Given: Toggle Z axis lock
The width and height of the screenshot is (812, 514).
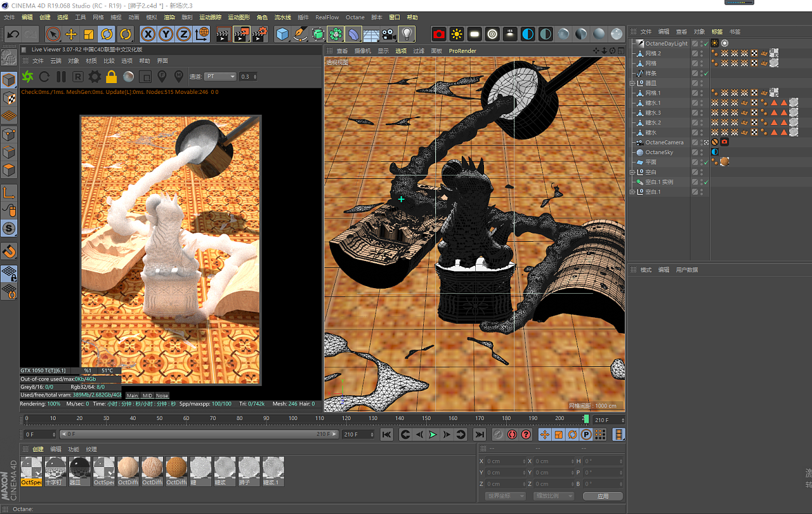Looking at the screenshot, I should [x=184, y=34].
